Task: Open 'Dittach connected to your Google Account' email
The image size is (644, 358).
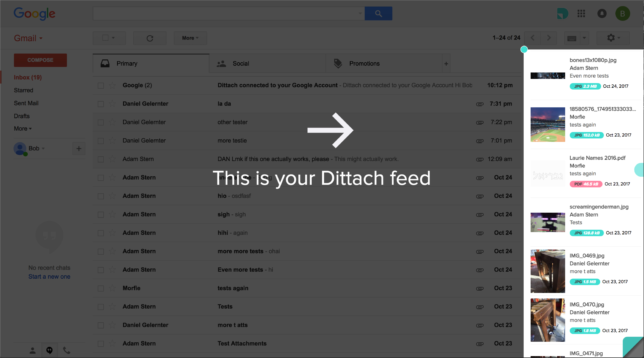Action: pos(307,85)
